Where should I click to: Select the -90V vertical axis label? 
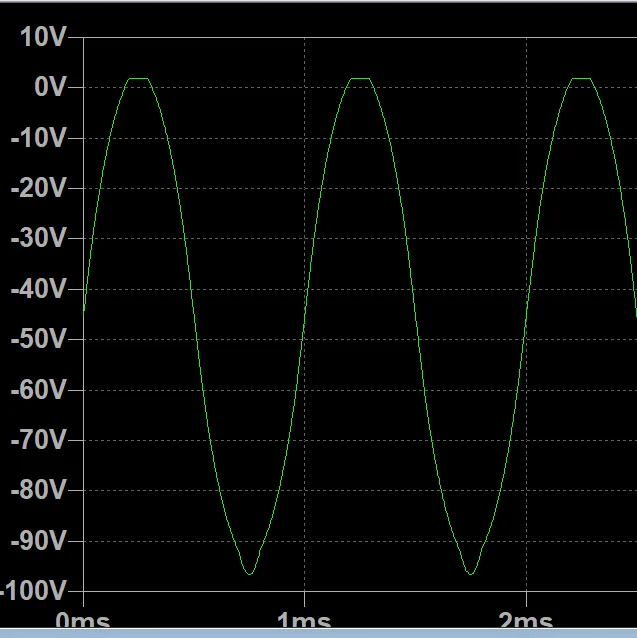tap(37, 540)
